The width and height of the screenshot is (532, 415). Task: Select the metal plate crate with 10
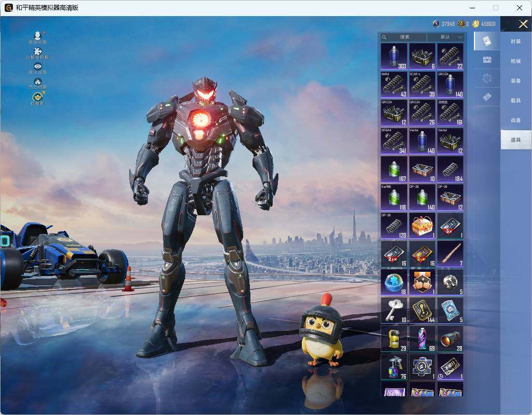coord(422,169)
